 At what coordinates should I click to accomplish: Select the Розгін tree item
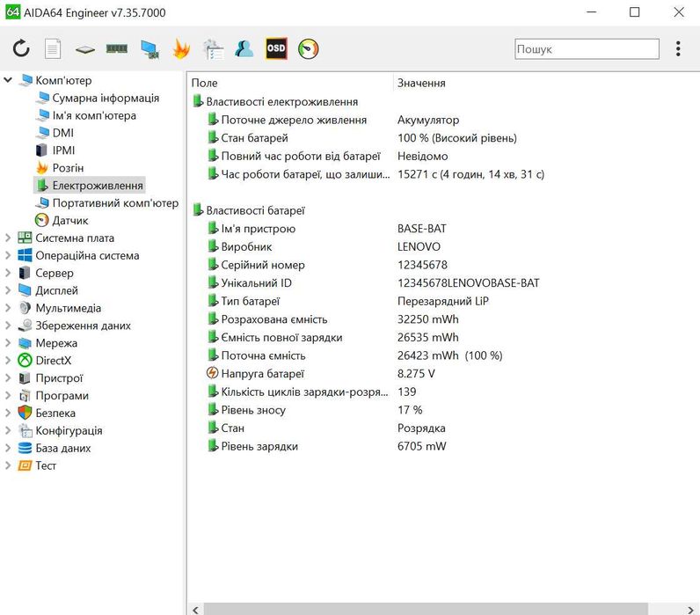point(68,167)
